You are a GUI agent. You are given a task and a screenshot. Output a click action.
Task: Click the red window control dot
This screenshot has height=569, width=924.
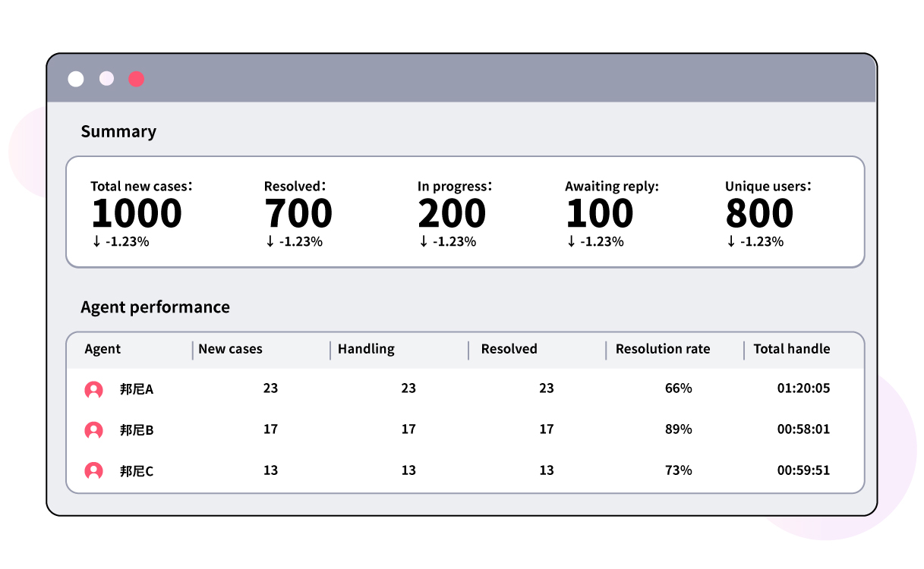[136, 79]
